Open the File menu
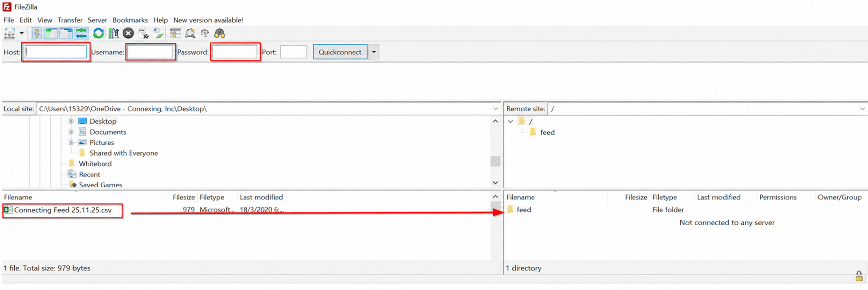The width and height of the screenshot is (868, 290). pyautogui.click(x=8, y=20)
